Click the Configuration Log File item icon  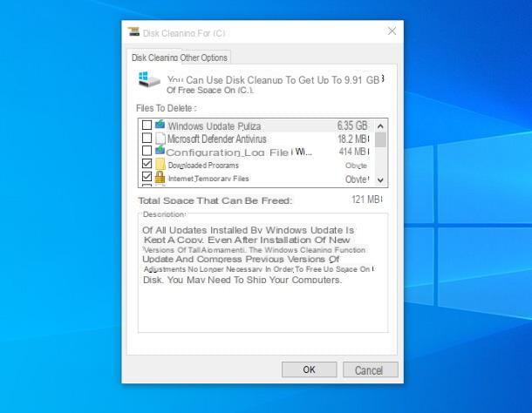coord(160,150)
